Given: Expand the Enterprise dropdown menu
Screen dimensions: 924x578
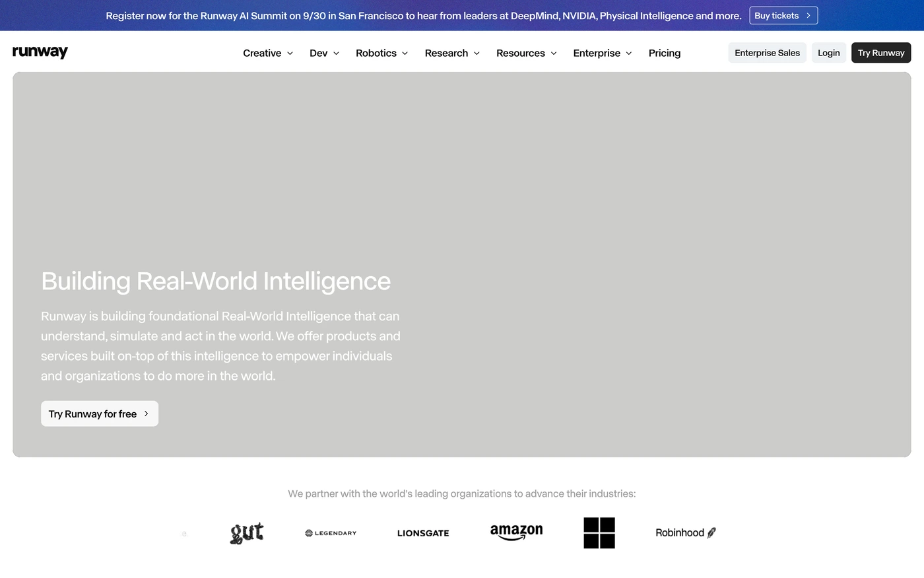Looking at the screenshot, I should (x=603, y=53).
